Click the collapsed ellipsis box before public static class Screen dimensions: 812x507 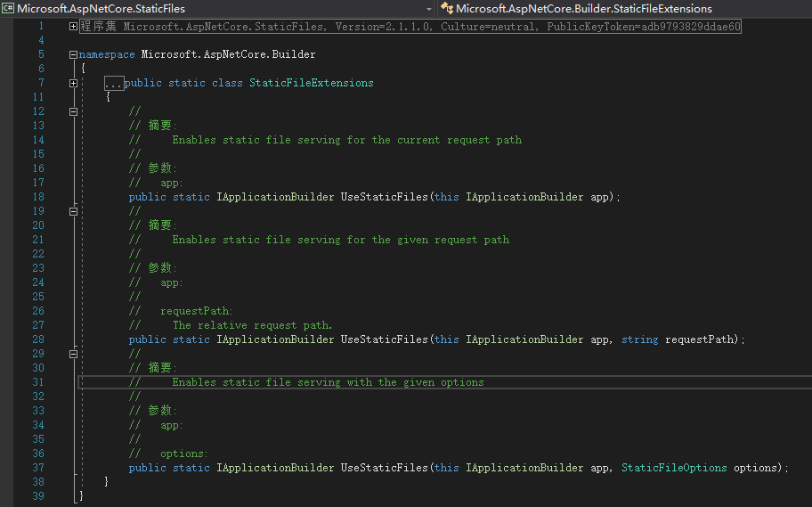pyautogui.click(x=113, y=83)
